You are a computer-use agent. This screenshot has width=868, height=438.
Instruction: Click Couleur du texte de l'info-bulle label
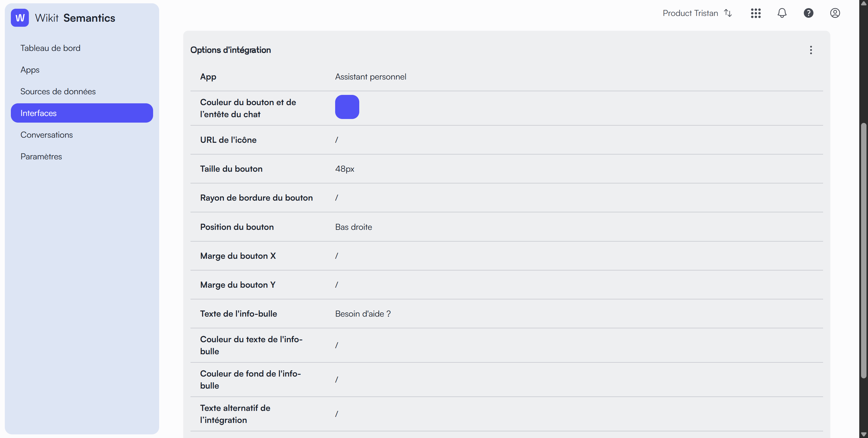tap(251, 345)
